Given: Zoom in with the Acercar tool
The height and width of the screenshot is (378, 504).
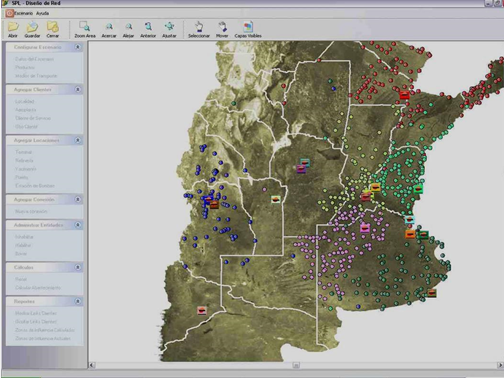Looking at the screenshot, I should pyautogui.click(x=109, y=29).
